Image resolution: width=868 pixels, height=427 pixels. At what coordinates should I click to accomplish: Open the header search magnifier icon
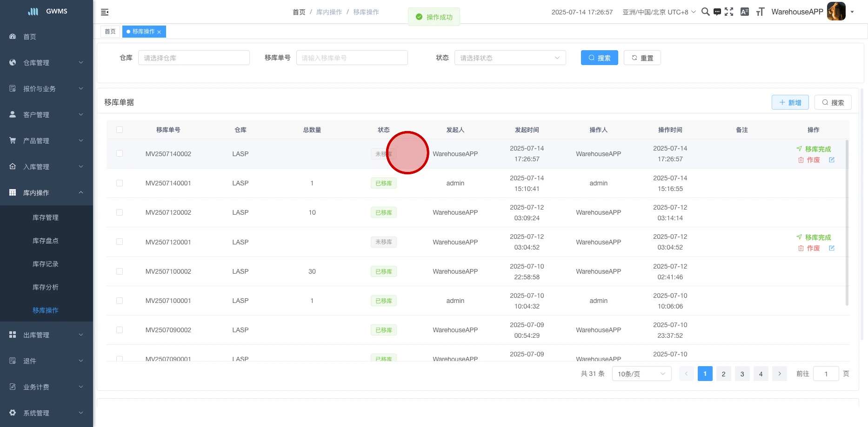705,12
